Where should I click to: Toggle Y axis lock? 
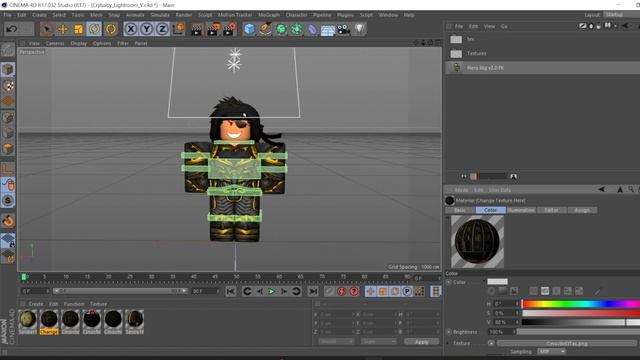click(x=147, y=29)
